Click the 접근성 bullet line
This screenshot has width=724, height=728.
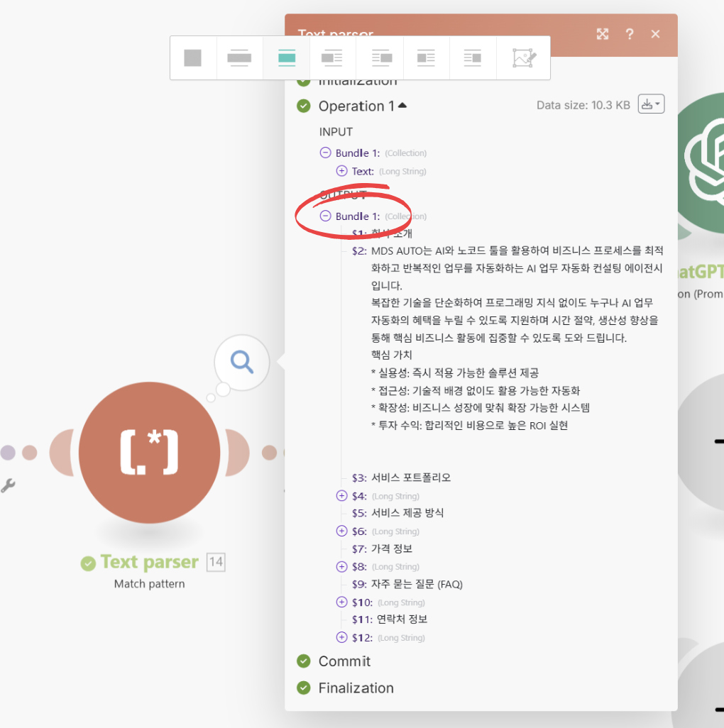coord(476,390)
